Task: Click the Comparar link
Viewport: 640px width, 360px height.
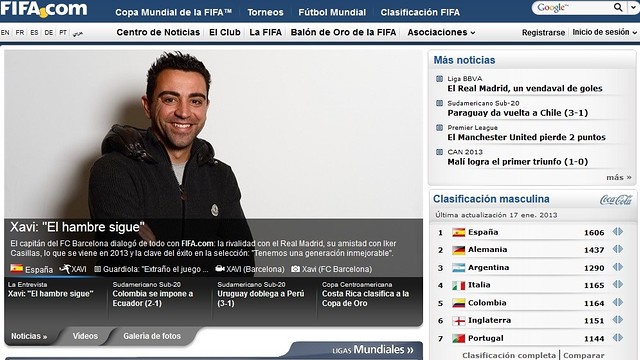Action: point(584,355)
